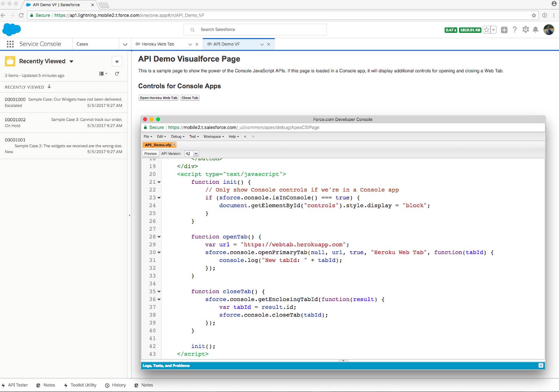Open API Demo VF tab options chevron

point(262,44)
